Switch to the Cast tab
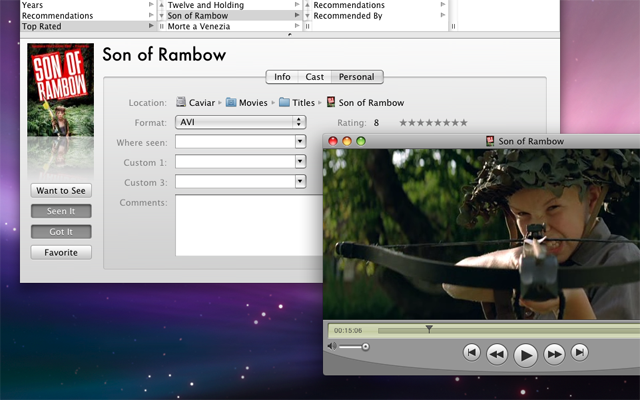Viewport: 640px width, 400px height. coord(314,77)
